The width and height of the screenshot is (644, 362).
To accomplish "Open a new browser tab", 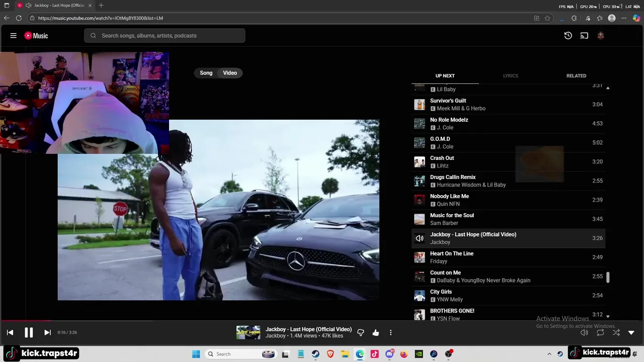I will click(x=101, y=6).
